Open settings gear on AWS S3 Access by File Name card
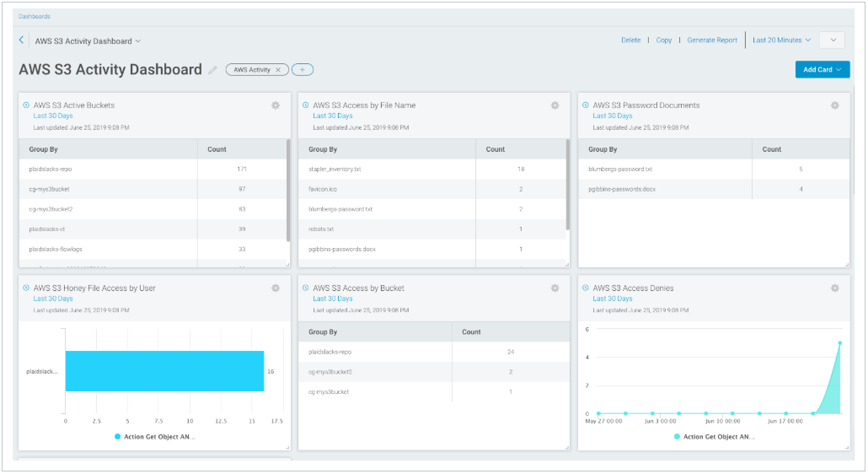Viewport: 868px width, 474px height. 555,105
